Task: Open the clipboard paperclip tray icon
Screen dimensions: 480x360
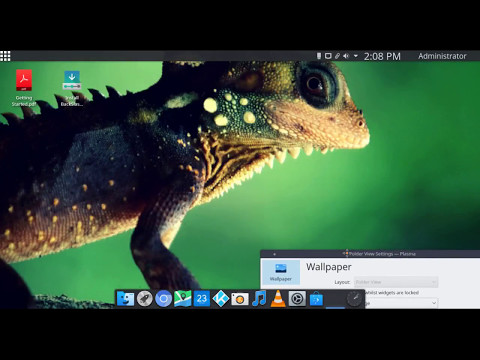Action: [337, 56]
